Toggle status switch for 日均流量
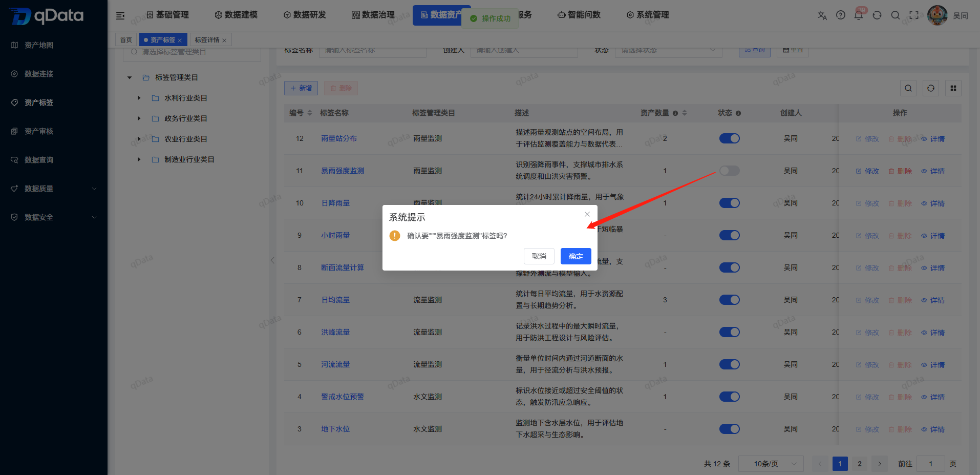 (x=730, y=300)
